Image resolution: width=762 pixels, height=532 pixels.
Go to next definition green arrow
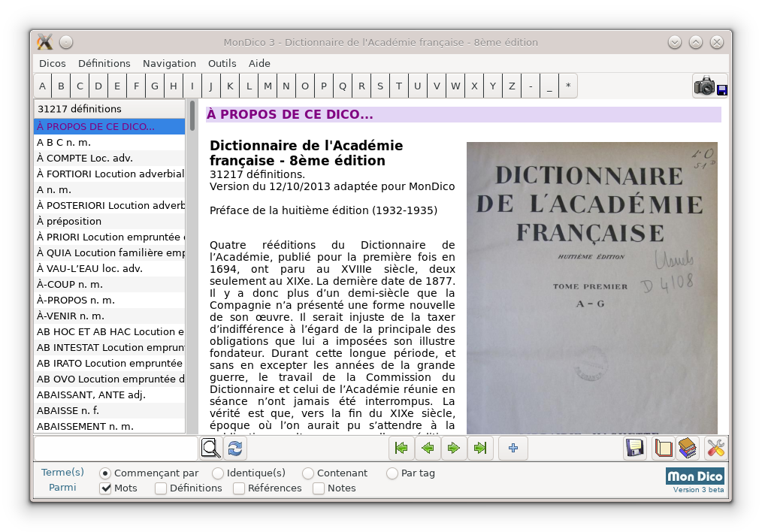(x=454, y=448)
